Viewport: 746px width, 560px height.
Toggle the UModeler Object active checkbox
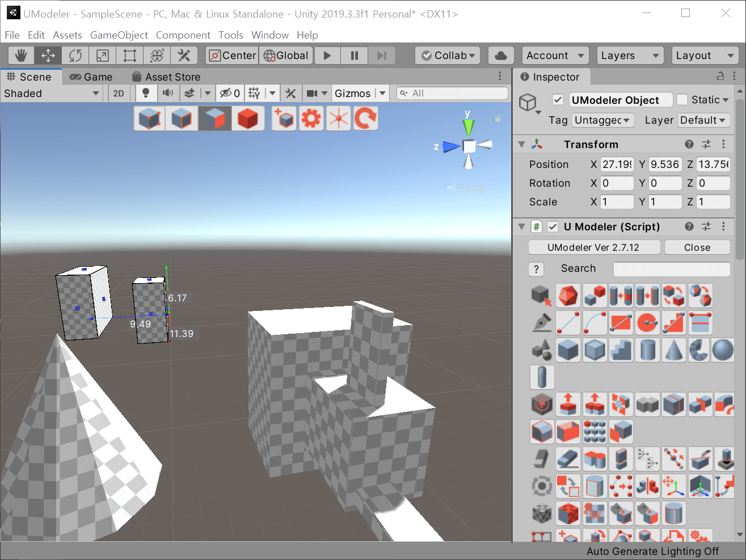[558, 100]
